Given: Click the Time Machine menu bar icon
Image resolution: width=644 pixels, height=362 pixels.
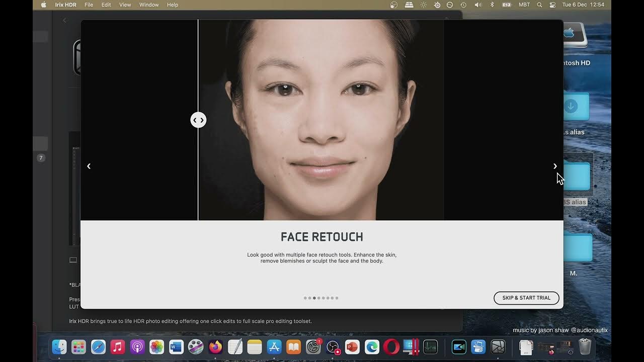Looking at the screenshot, I should click(x=463, y=5).
